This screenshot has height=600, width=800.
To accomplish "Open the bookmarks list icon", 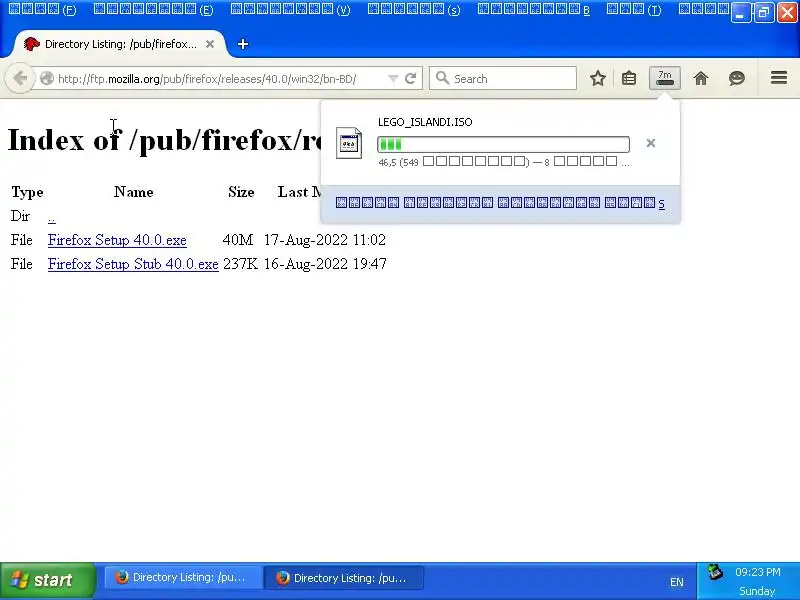I will (629, 79).
